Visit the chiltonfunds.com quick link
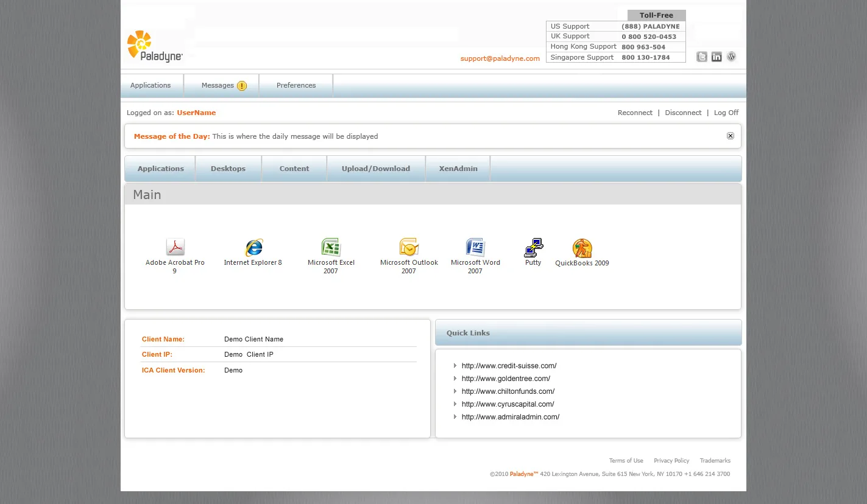The image size is (867, 504). (x=508, y=391)
